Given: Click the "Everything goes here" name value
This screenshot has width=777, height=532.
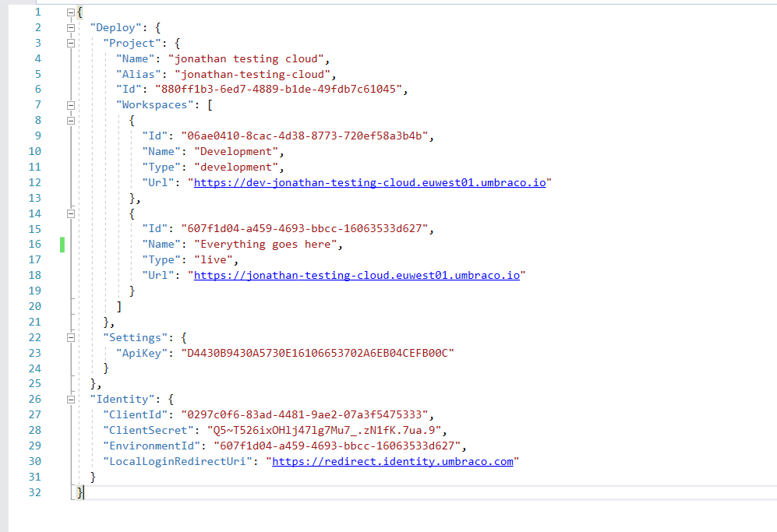Looking at the screenshot, I should tap(265, 245).
